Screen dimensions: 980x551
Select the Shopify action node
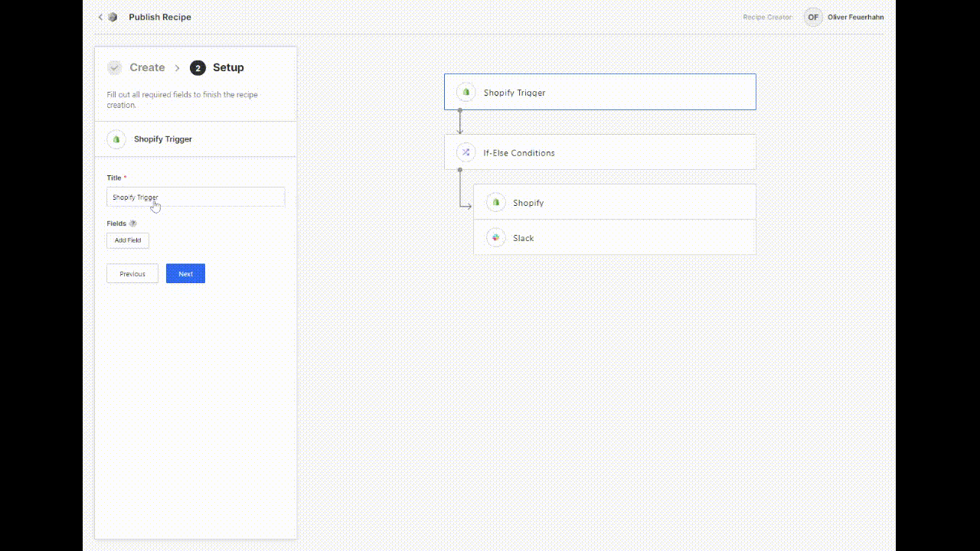tap(615, 202)
